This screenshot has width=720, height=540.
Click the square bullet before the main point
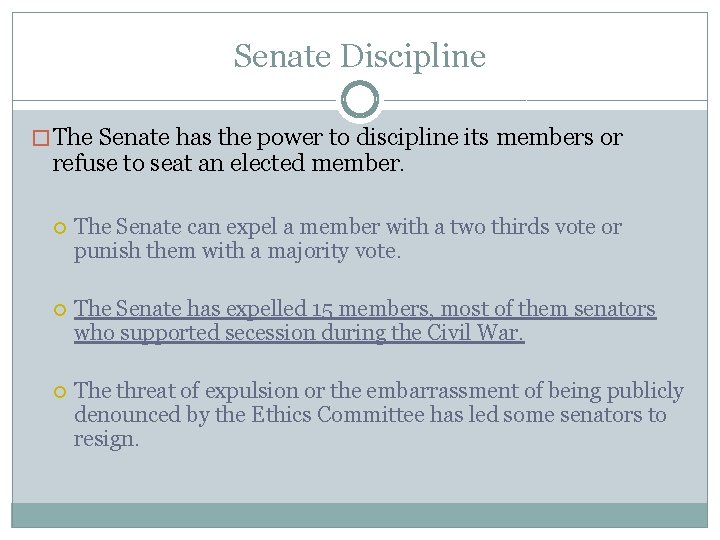pyautogui.click(x=42, y=139)
